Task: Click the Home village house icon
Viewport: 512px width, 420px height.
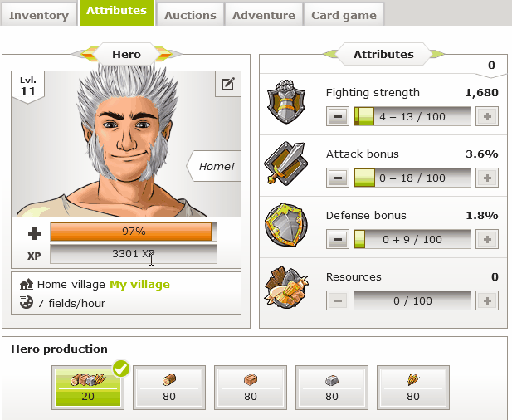Action: 27,284
